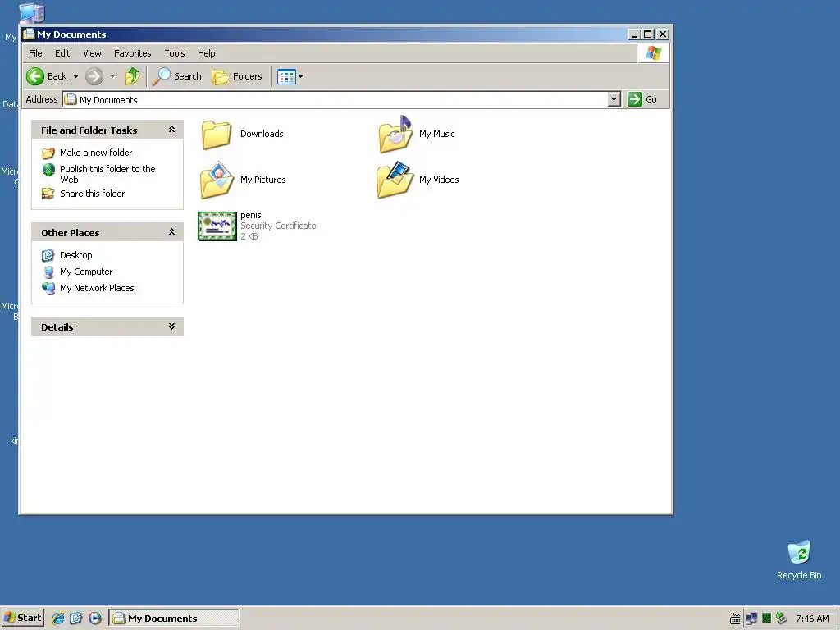Open the Forward history dropdown arrow
The width and height of the screenshot is (840, 630).
point(112,76)
